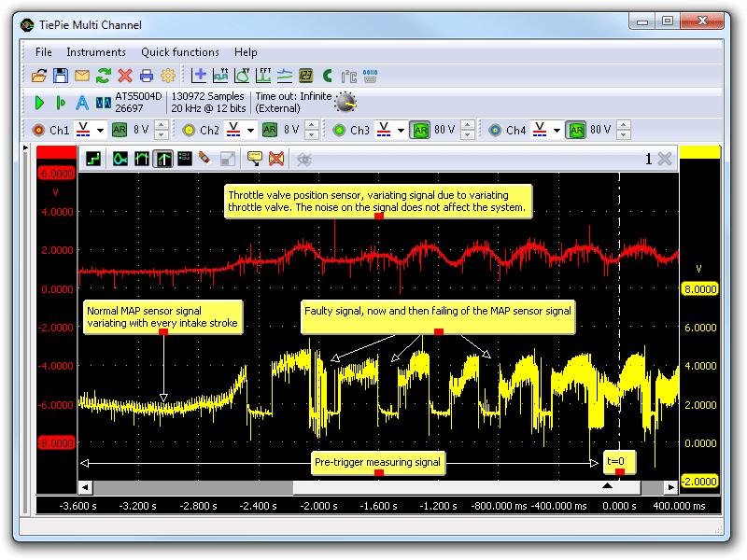Toggle the selected single-cursor graph tool
This screenshot has width=747, height=560.
(x=162, y=159)
